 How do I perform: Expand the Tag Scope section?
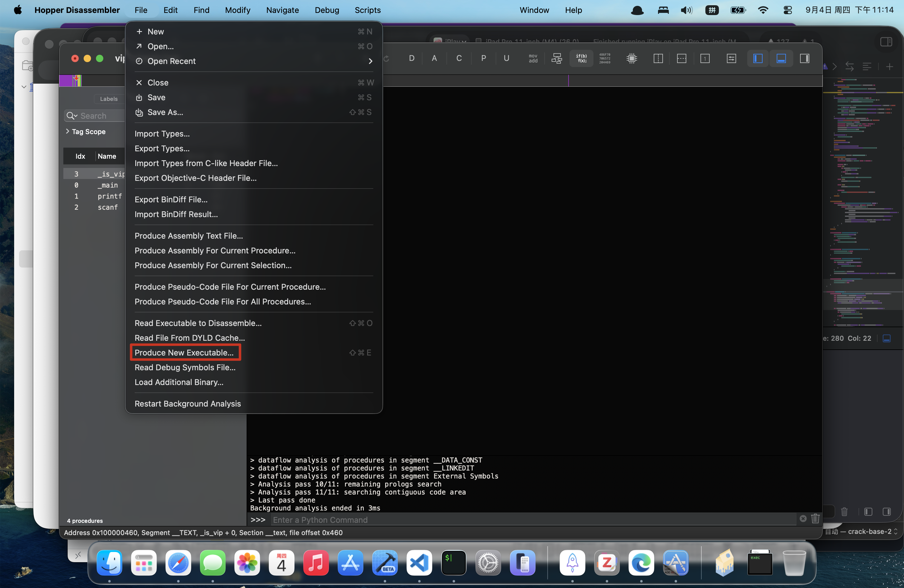point(68,131)
